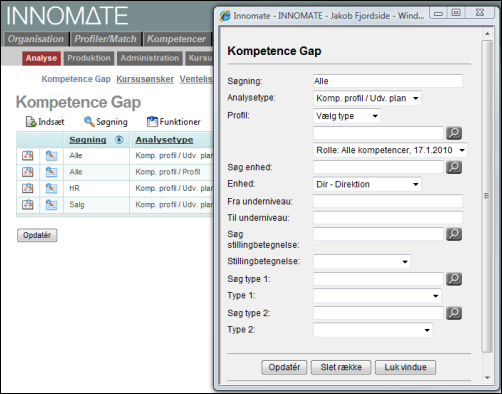Screen dimensions: 502x394
Task: Click magnifier button beside the Profil search field
Action: [454, 133]
